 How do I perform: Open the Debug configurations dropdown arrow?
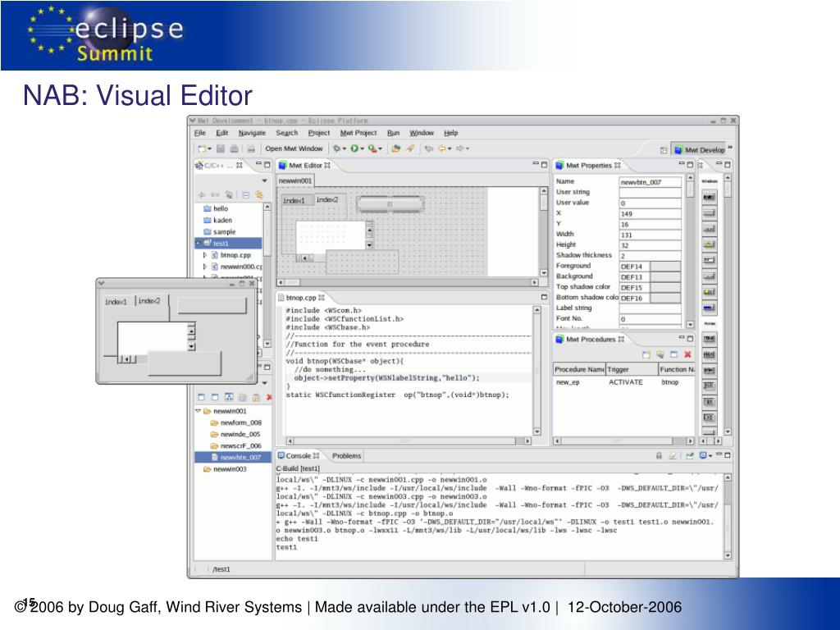[x=344, y=149]
